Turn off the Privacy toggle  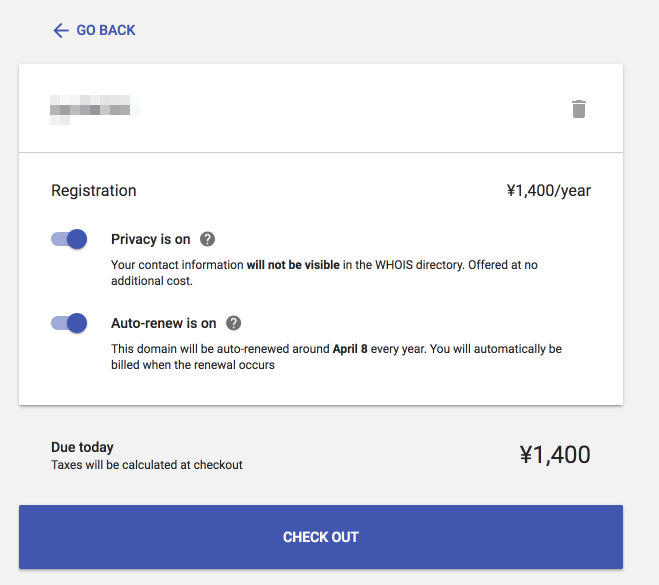pyautogui.click(x=69, y=239)
